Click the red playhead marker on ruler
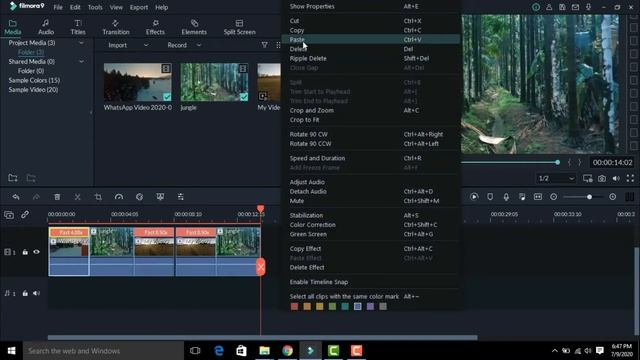Viewport: 640px width, 360px height. point(260,209)
